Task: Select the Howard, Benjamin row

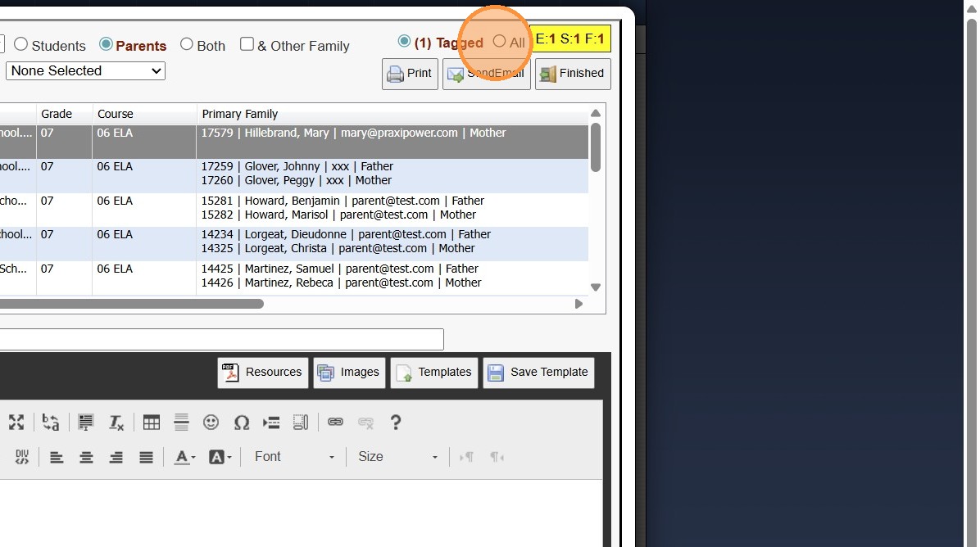Action: tap(293, 210)
